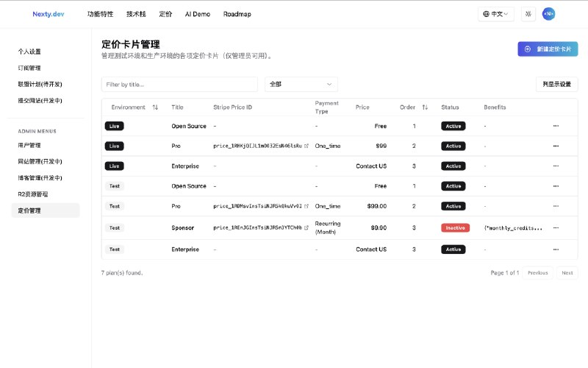Viewport: 588px width, 368px height.
Task: Select 用户管理 in admin menus
Action: [29, 145]
